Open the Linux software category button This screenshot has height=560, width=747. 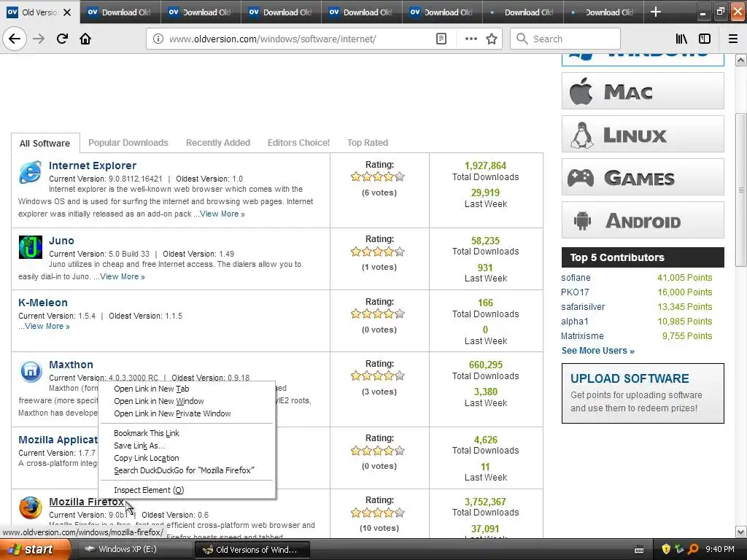(x=643, y=134)
